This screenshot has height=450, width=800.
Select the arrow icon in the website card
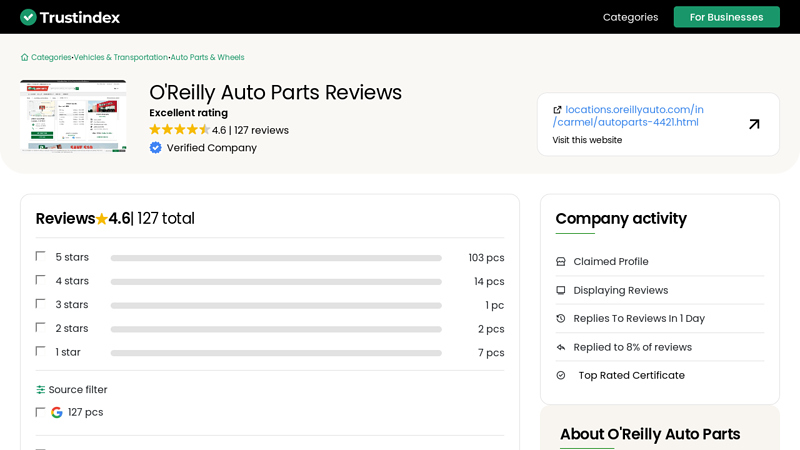754,124
